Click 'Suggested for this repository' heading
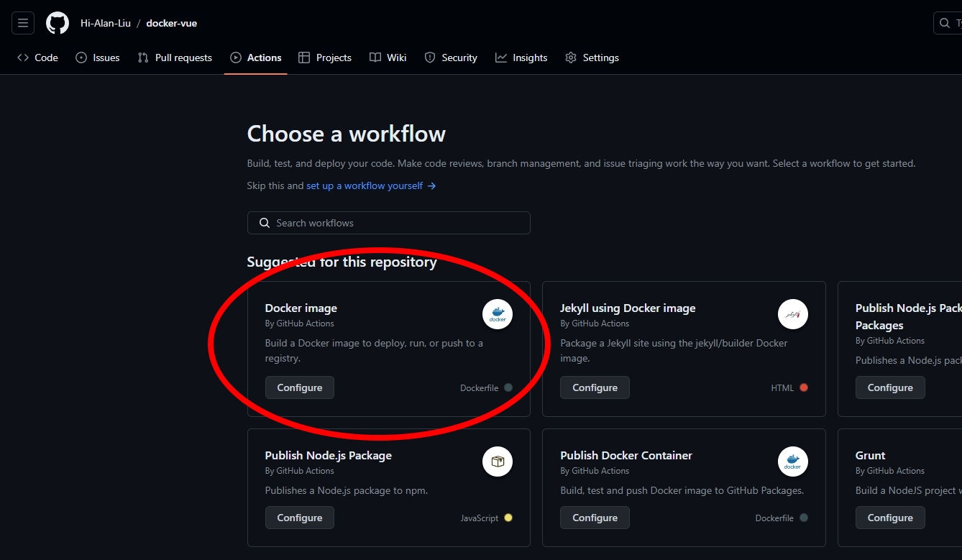Screen dimensions: 962x560 pos(342,262)
